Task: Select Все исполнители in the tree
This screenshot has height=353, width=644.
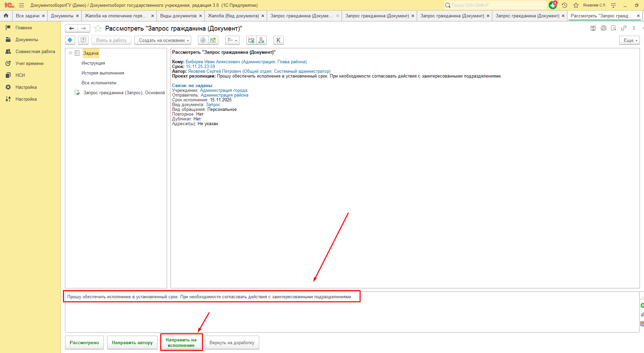Action: coord(99,83)
